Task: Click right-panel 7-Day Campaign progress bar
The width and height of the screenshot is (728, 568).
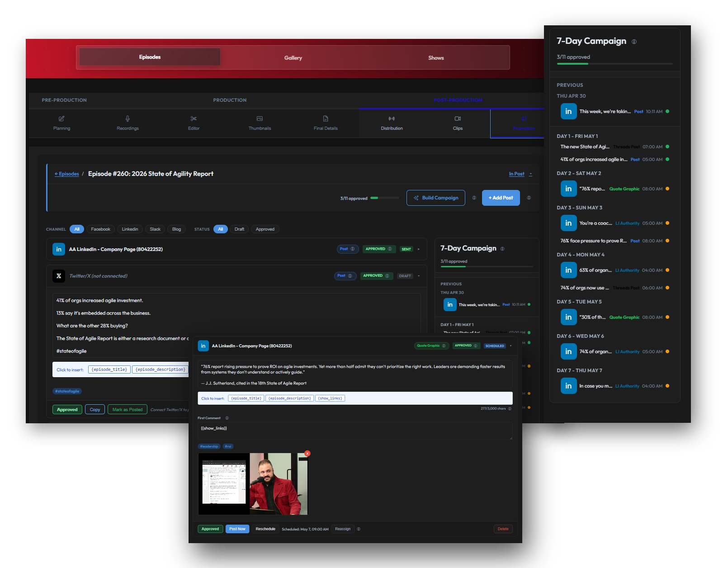Action: point(615,64)
